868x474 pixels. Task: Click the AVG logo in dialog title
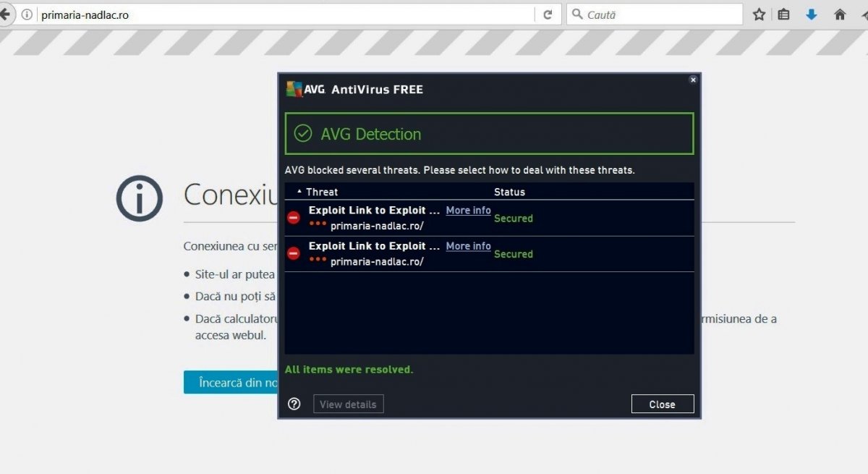(305, 89)
